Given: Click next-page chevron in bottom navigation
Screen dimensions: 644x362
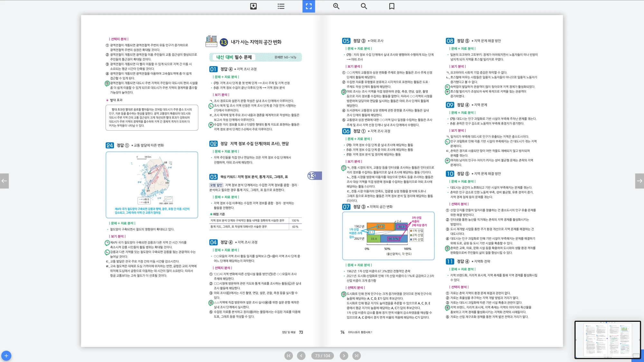Looking at the screenshot, I should point(344,356).
